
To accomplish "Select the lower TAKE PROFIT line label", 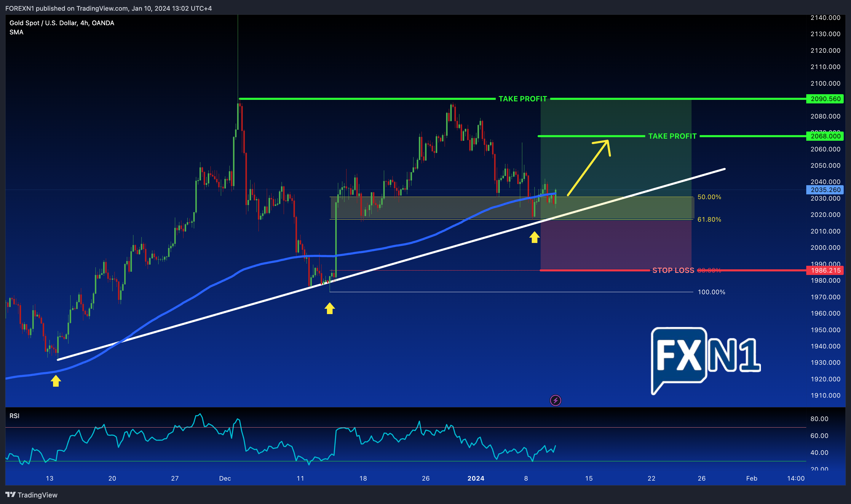I will [672, 136].
